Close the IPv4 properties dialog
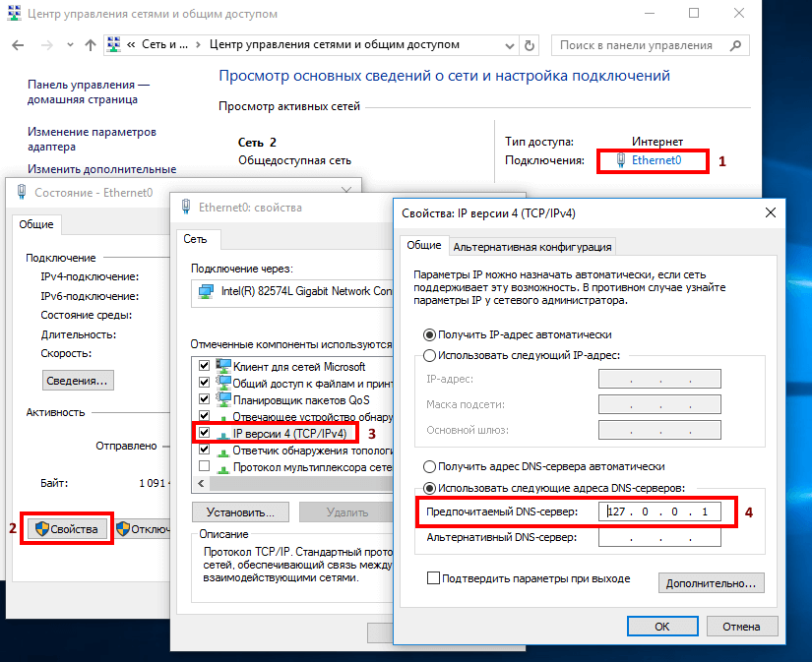This screenshot has width=812, height=662. pos(771,212)
